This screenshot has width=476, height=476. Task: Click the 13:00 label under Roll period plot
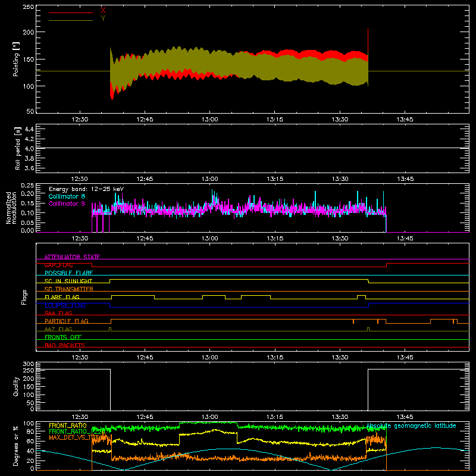pyautogui.click(x=210, y=179)
